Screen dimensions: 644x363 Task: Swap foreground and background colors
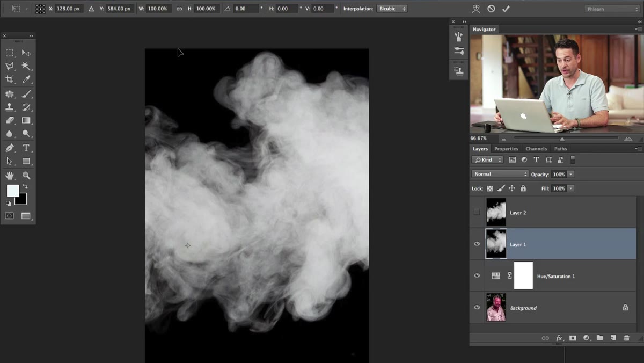click(25, 187)
